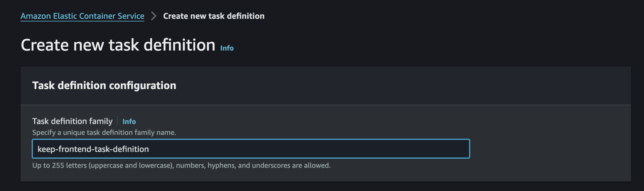The image size is (644, 191).
Task: Open Info link next to Task definition family
Action: click(x=129, y=122)
